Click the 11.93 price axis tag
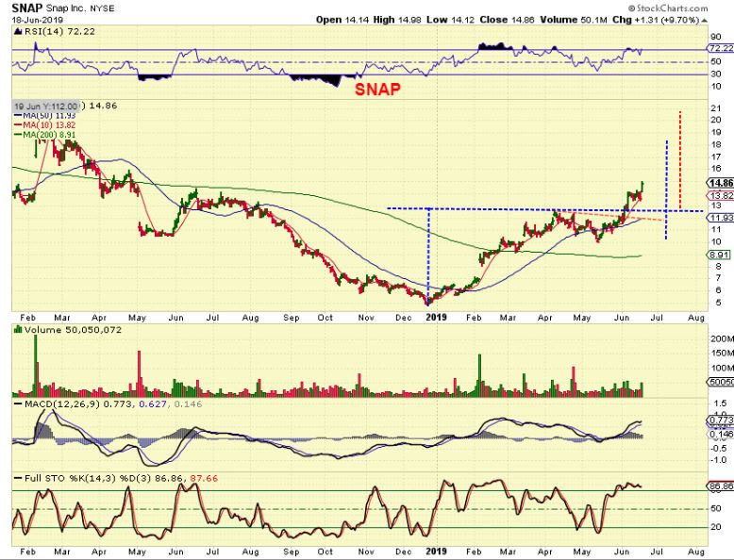 [720, 218]
